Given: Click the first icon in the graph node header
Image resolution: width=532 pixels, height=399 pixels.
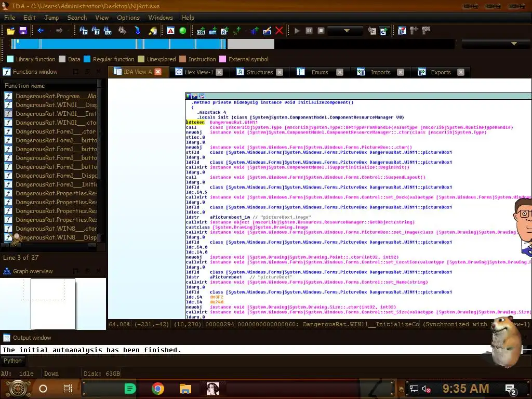Looking at the screenshot, I should tap(188, 96).
